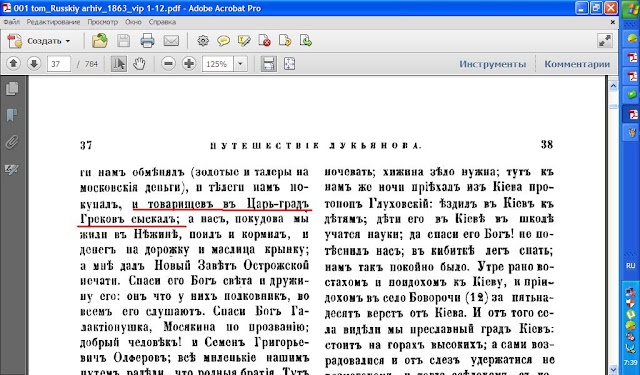Click the page number field showing 37
The height and width of the screenshot is (375, 640).
tap(59, 64)
